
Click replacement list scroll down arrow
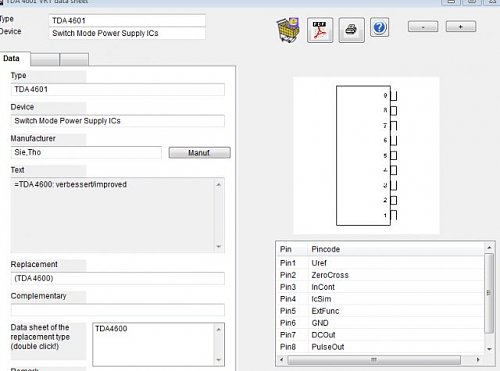click(219, 360)
